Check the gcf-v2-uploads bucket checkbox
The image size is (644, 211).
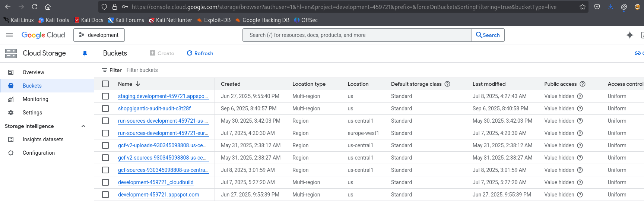[105, 145]
